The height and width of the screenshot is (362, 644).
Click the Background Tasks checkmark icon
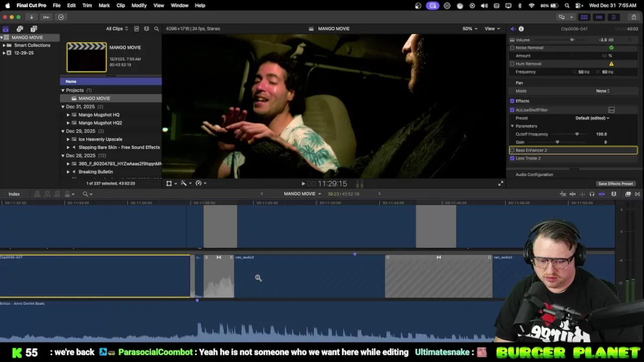pos(61,17)
